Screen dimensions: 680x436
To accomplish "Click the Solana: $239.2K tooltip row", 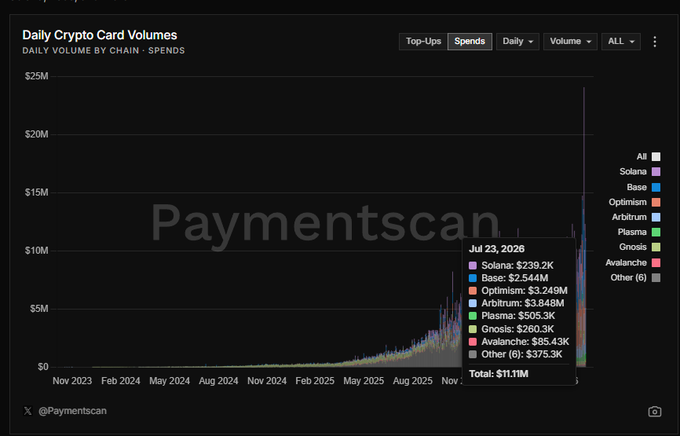I will click(511, 266).
